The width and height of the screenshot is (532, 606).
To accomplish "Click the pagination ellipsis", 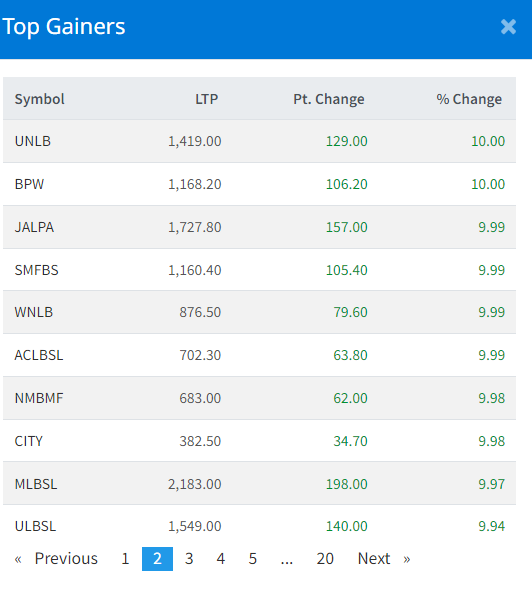I will pyautogui.click(x=287, y=559).
